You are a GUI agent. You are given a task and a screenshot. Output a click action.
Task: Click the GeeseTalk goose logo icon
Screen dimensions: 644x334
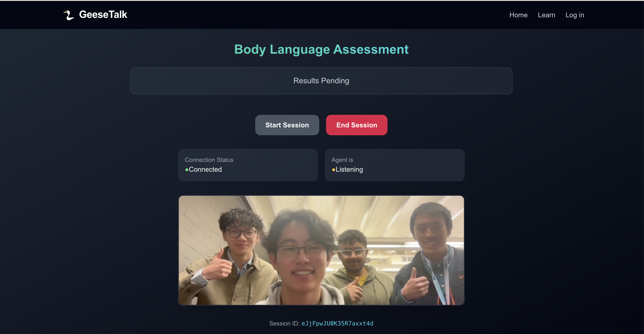pyautogui.click(x=68, y=15)
